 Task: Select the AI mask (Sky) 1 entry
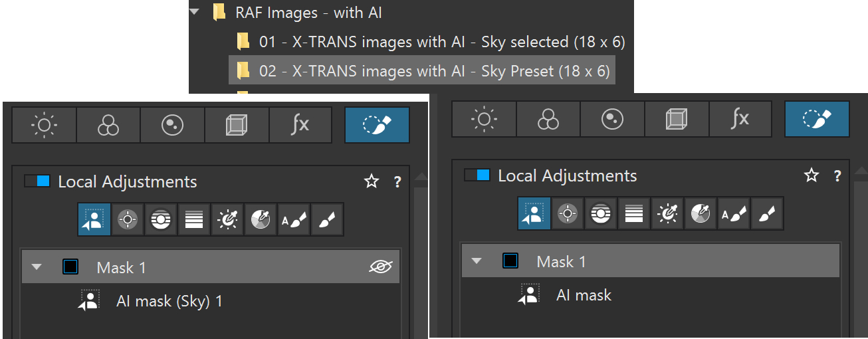point(169,301)
